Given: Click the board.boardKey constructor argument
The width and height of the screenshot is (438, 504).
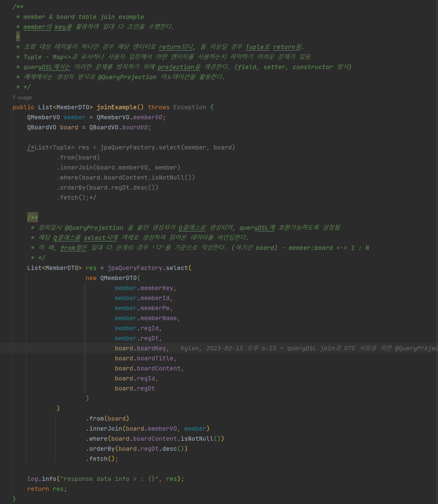Looking at the screenshot, I should click(x=140, y=348).
